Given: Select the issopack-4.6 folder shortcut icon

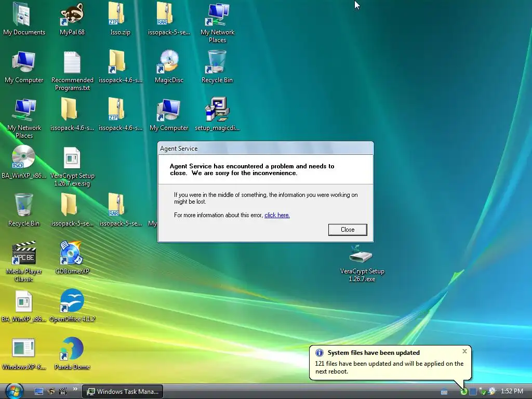Looking at the screenshot, I should click(x=120, y=67).
